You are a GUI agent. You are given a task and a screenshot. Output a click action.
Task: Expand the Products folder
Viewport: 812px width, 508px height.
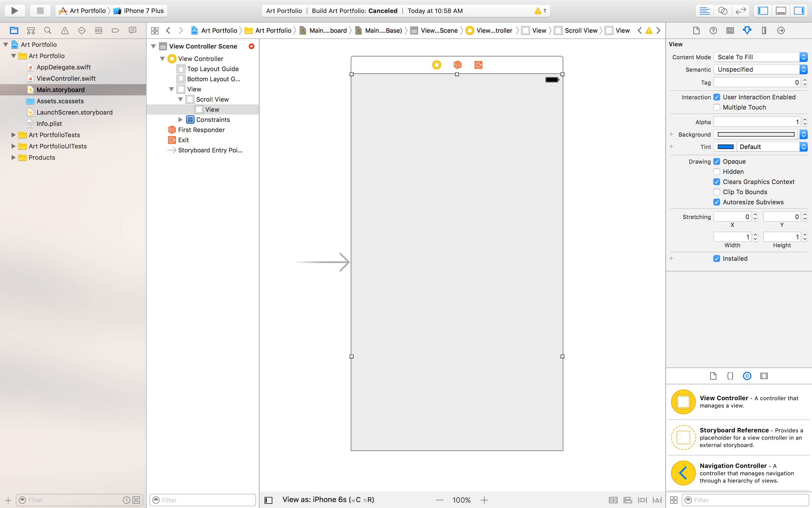coord(14,157)
